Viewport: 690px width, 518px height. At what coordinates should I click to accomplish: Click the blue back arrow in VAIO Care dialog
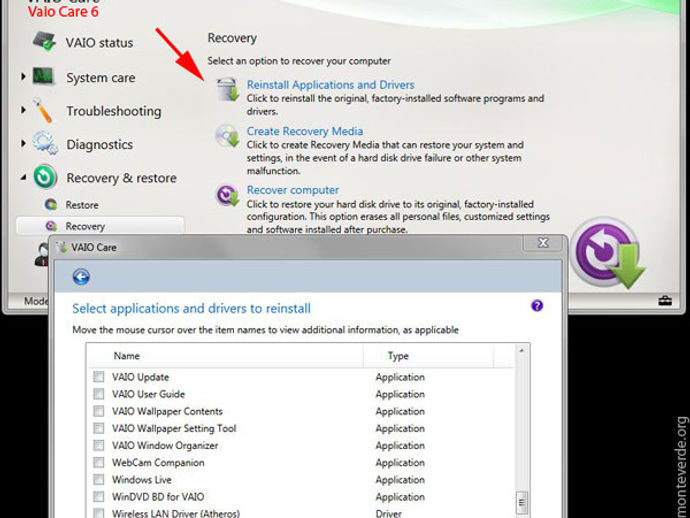[81, 277]
